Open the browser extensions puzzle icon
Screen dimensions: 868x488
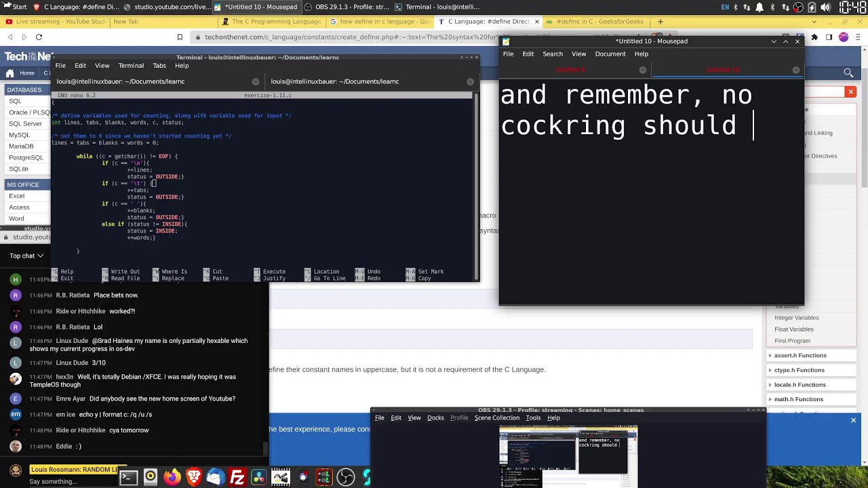click(814, 37)
